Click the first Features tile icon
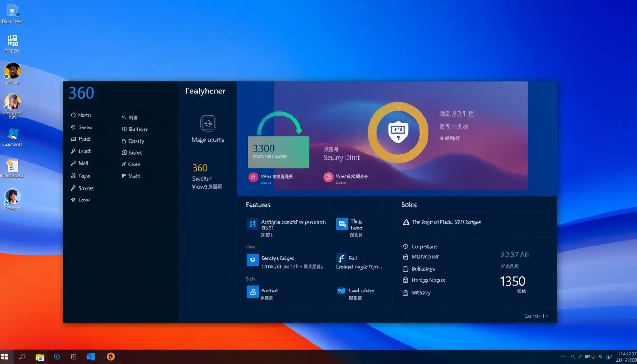Screen dimensions: 637x364 point(253,224)
